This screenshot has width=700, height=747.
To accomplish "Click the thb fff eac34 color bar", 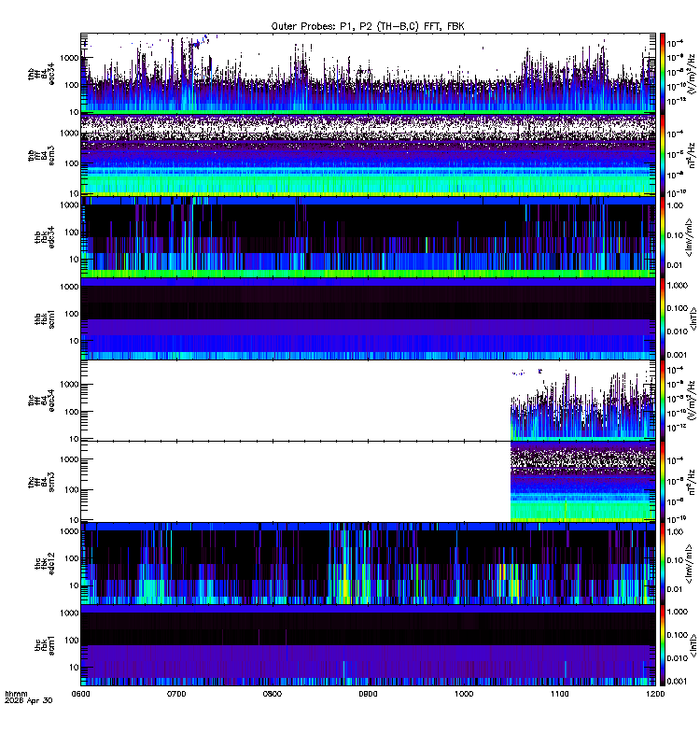I will pos(662,74).
